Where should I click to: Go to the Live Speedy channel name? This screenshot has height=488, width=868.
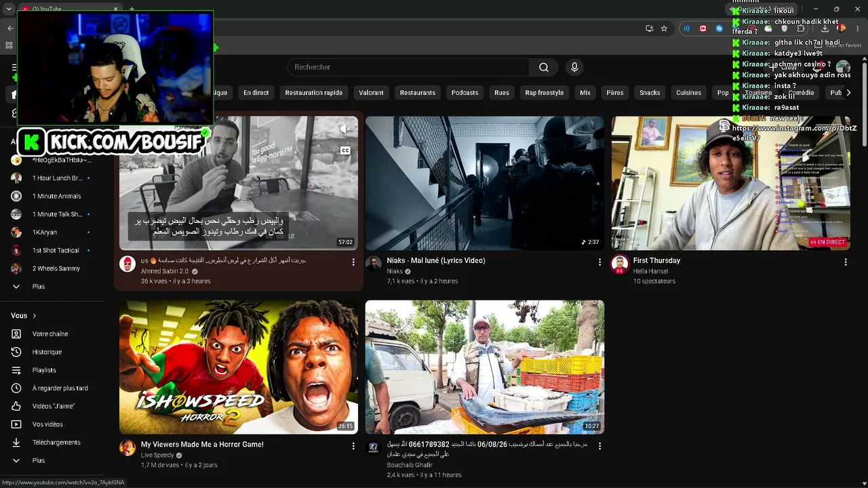tap(157, 455)
